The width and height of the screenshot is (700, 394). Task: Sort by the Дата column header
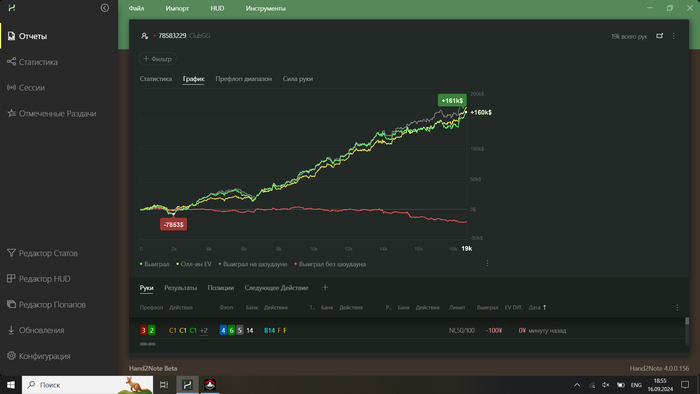point(537,307)
